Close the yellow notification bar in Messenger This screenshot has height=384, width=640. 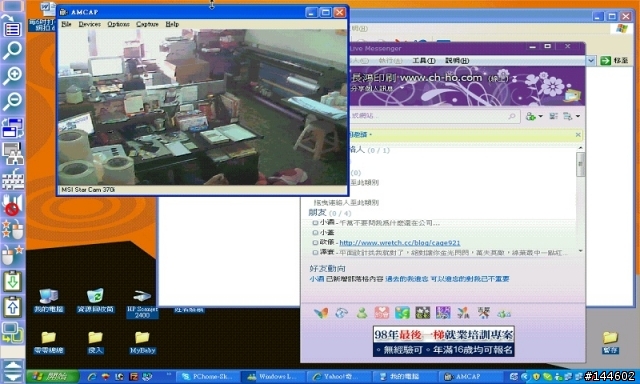[x=578, y=135]
